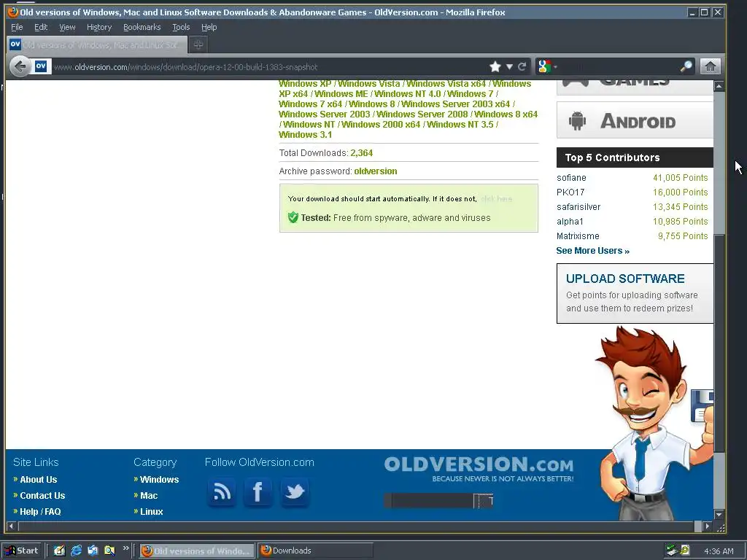Click the vertical scrollbar up arrow

(x=719, y=86)
